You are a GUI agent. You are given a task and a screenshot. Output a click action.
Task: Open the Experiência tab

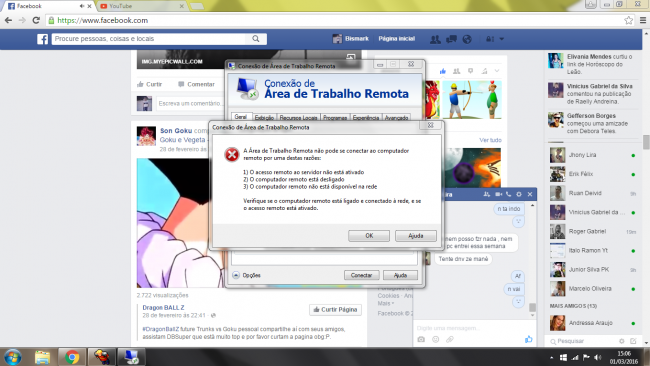coord(366,118)
